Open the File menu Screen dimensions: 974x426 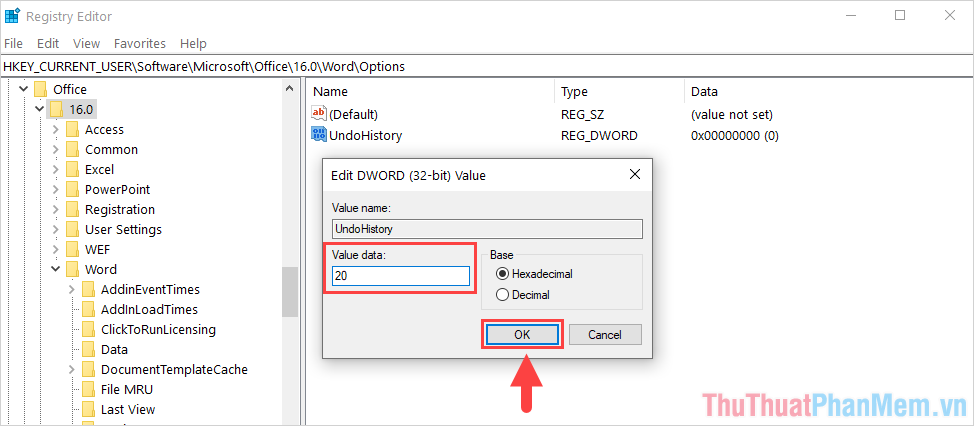coord(13,43)
